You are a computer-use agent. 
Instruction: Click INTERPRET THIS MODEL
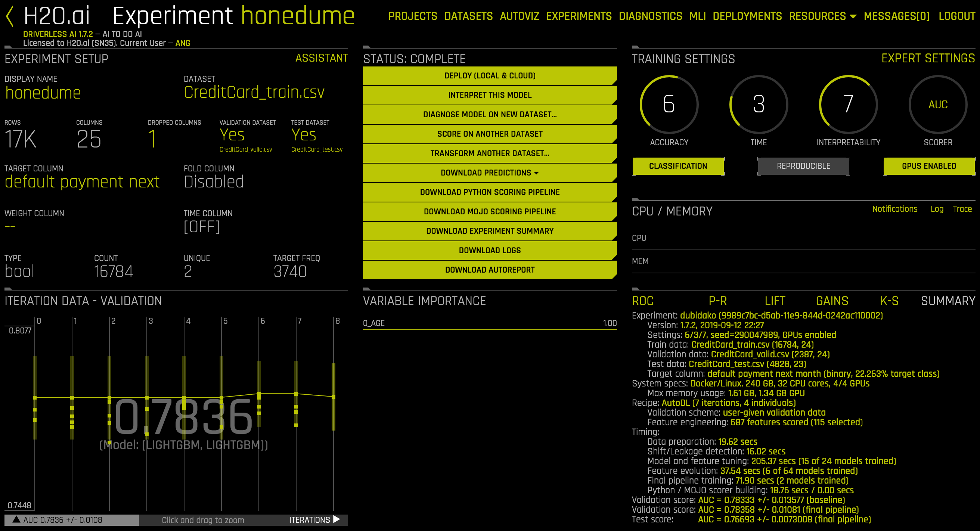coord(490,95)
